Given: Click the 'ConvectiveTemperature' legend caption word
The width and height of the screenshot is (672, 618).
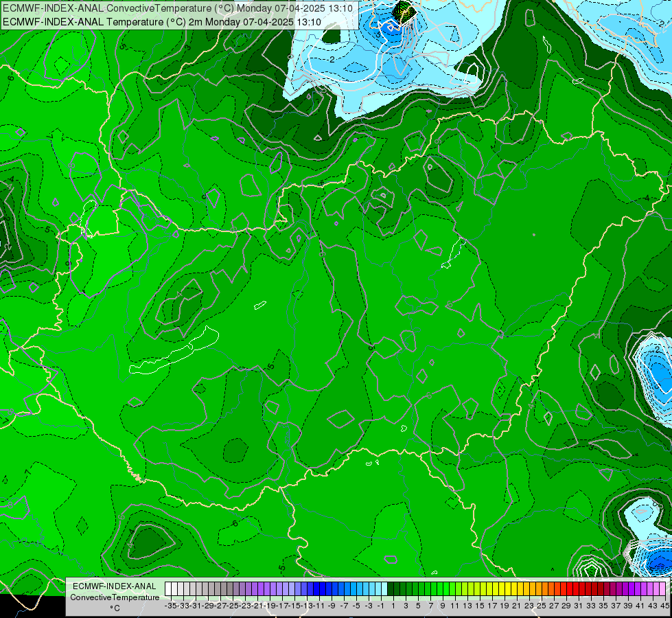Looking at the screenshot, I should point(115,597).
